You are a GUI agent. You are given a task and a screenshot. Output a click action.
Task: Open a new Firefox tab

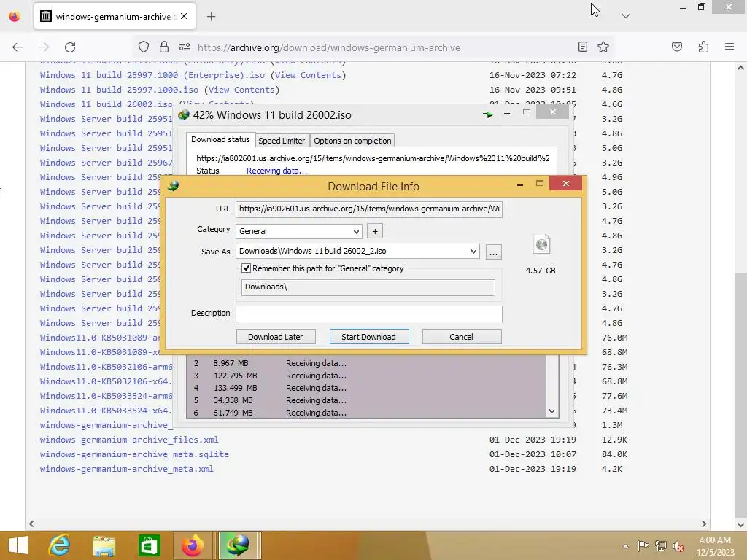211,17
